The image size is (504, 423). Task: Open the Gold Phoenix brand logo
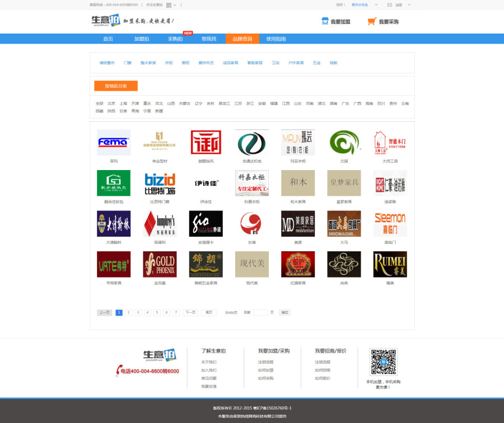tap(160, 264)
